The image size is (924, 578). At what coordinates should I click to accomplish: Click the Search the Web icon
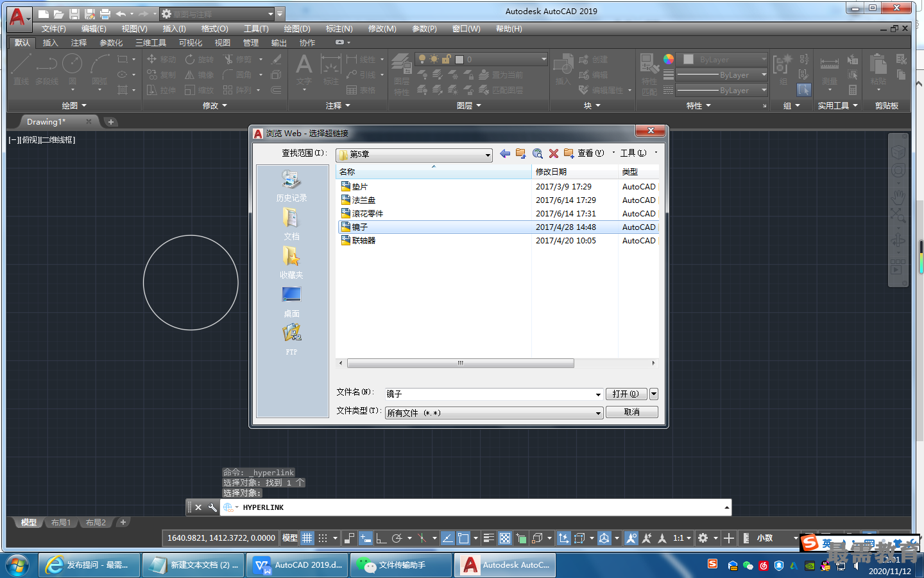pyautogui.click(x=538, y=153)
